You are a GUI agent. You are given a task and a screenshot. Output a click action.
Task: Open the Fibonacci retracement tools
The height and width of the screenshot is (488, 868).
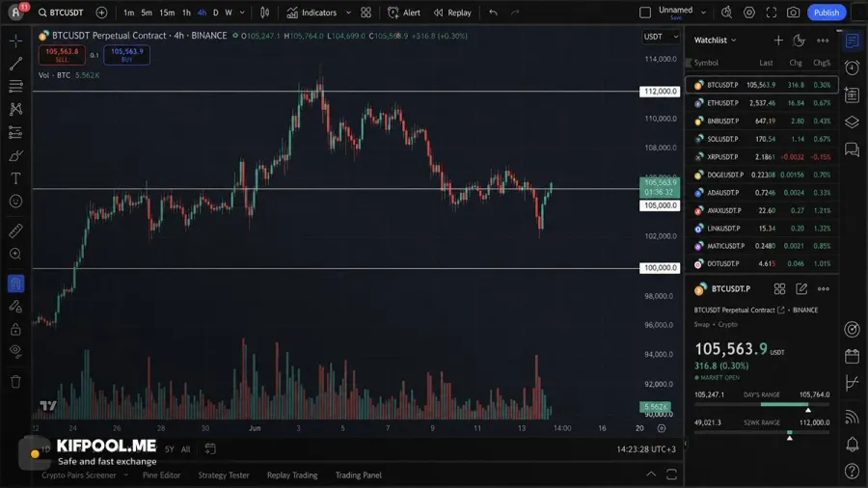[15, 86]
